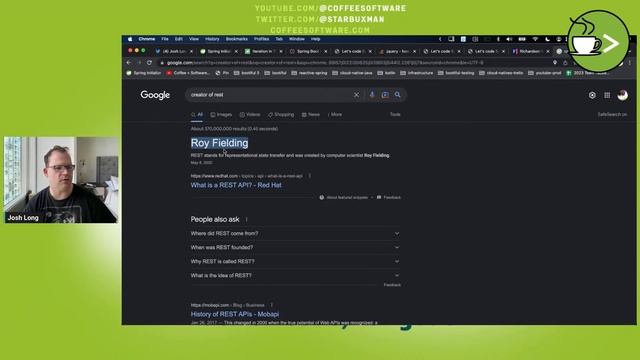Close the Spring Initializr browser tab
Screen dimensions: 640x360
pos(236,51)
